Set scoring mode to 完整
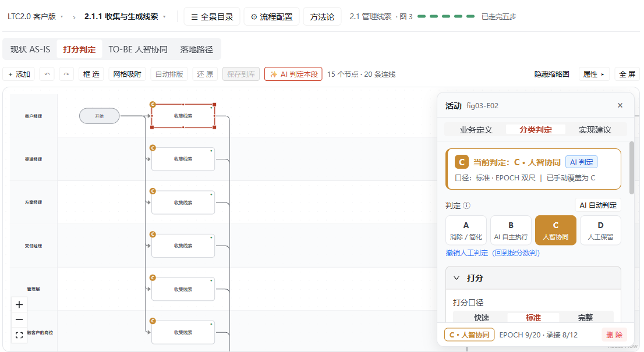644x352 pixels. point(585,318)
